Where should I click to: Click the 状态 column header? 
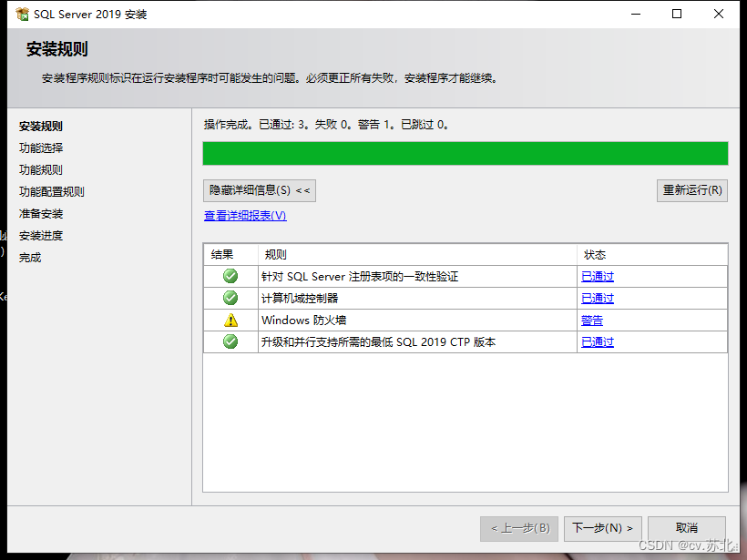(x=652, y=255)
